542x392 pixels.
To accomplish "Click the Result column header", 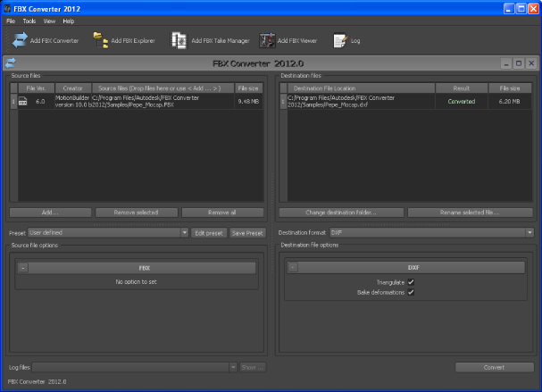I will coord(462,88).
